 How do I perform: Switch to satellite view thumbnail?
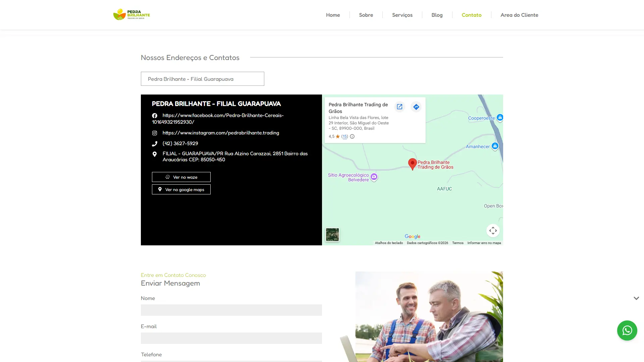(x=332, y=235)
